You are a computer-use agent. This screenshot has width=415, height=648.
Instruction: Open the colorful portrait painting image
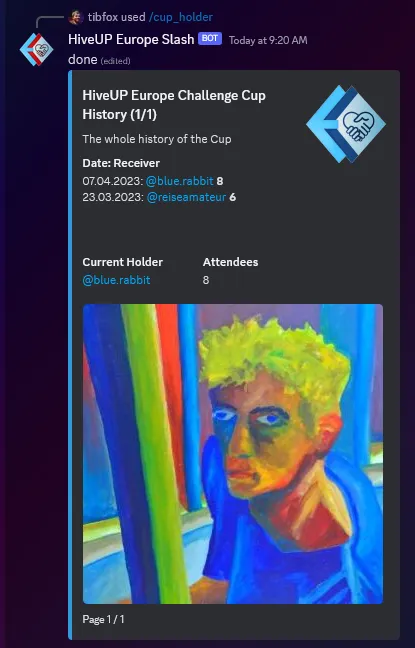(233, 454)
